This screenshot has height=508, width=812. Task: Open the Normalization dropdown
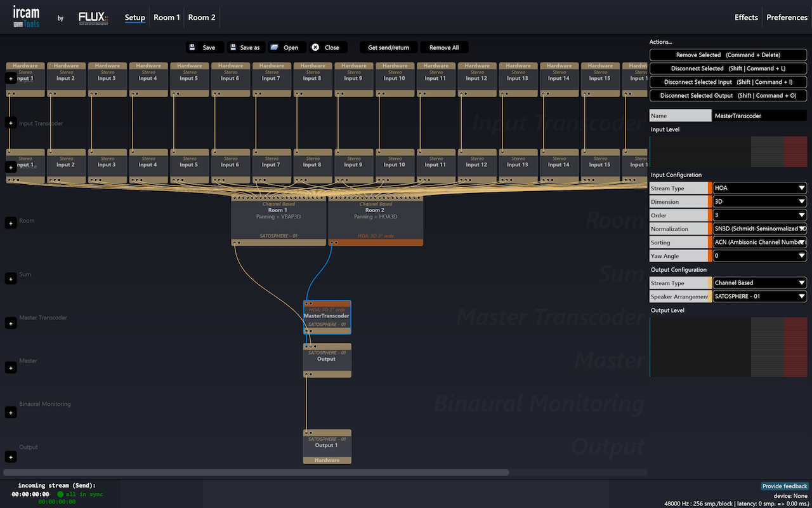pos(760,229)
